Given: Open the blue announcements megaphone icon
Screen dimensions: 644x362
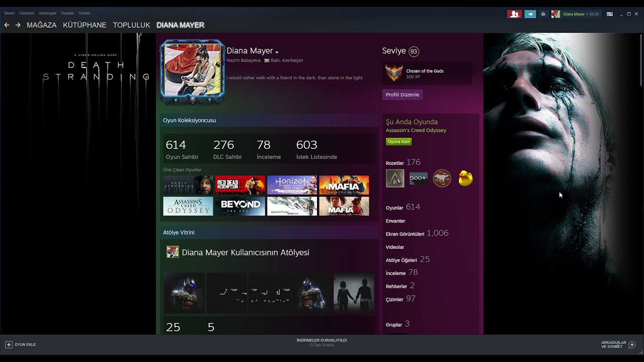Looking at the screenshot, I should (x=530, y=14).
